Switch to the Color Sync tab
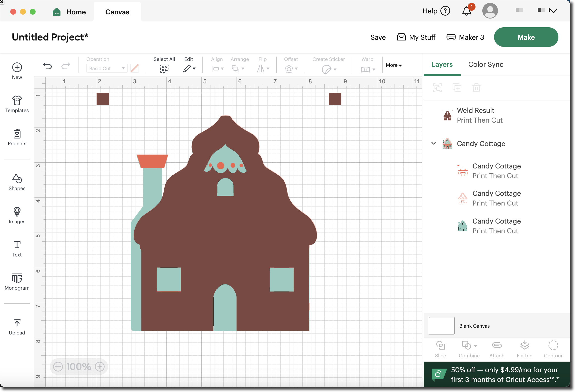 486,64
